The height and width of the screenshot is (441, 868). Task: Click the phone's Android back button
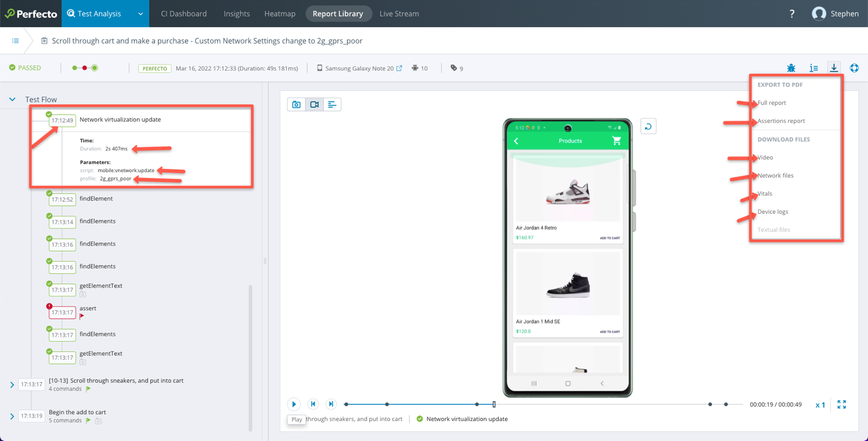coord(602,383)
